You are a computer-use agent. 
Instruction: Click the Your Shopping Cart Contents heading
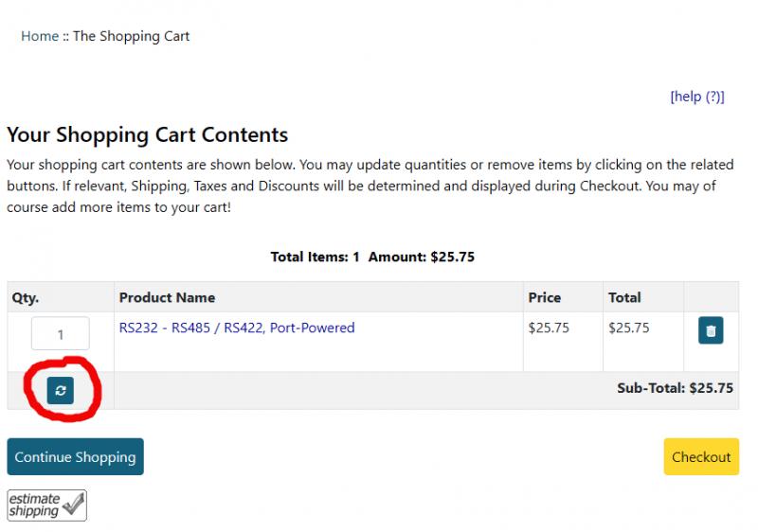click(148, 134)
